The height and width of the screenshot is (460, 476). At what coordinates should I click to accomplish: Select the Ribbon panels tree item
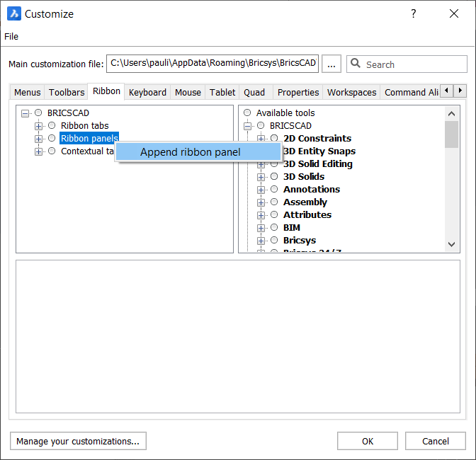[89, 138]
